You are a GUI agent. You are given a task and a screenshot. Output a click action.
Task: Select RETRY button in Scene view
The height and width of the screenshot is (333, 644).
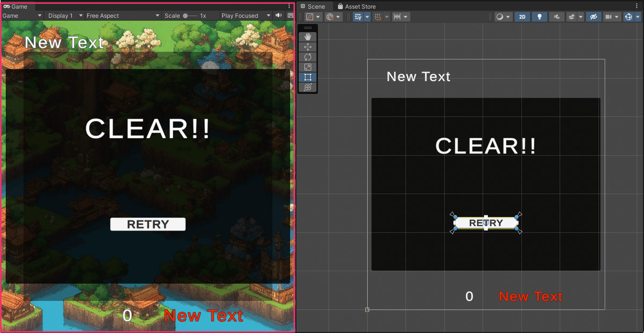point(486,223)
